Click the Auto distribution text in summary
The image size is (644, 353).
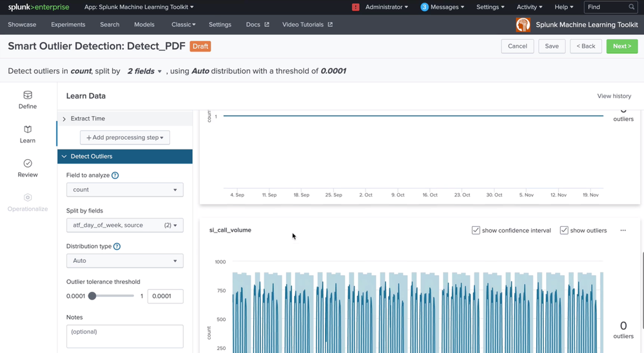200,71
